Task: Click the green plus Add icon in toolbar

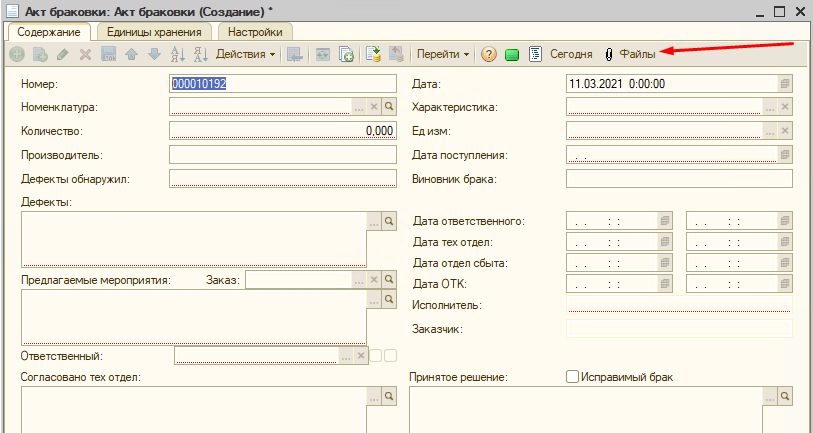Action: click(x=17, y=54)
